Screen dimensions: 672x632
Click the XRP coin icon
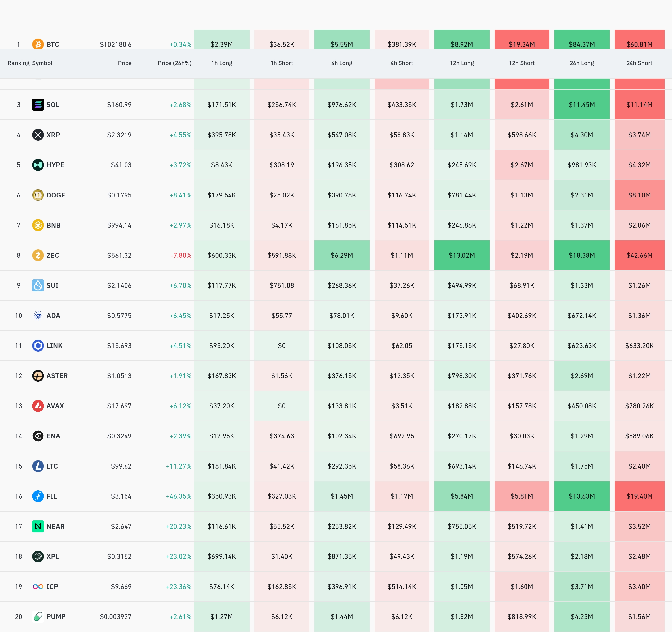38,135
